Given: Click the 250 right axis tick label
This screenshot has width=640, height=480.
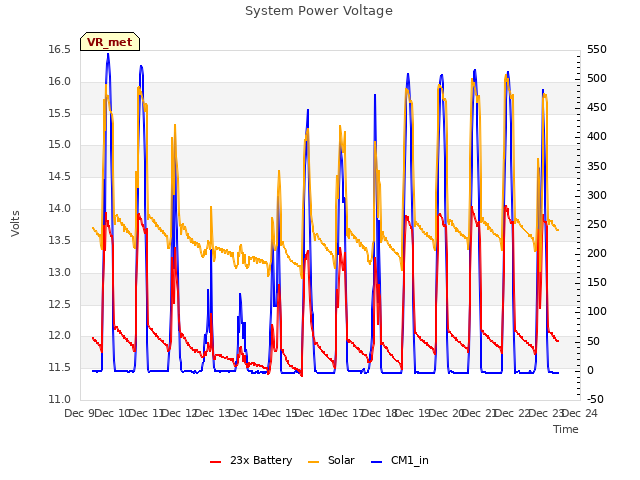Looking at the screenshot, I should click(x=597, y=224).
